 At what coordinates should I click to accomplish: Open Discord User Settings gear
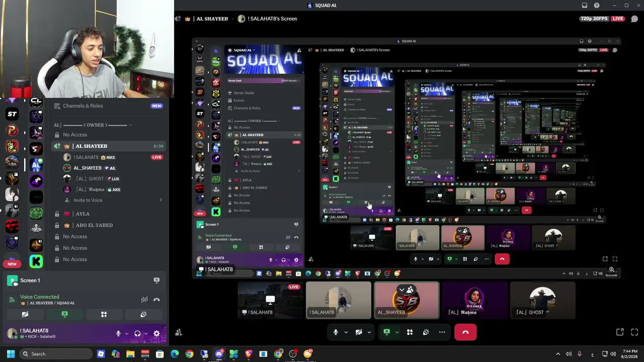click(156, 333)
